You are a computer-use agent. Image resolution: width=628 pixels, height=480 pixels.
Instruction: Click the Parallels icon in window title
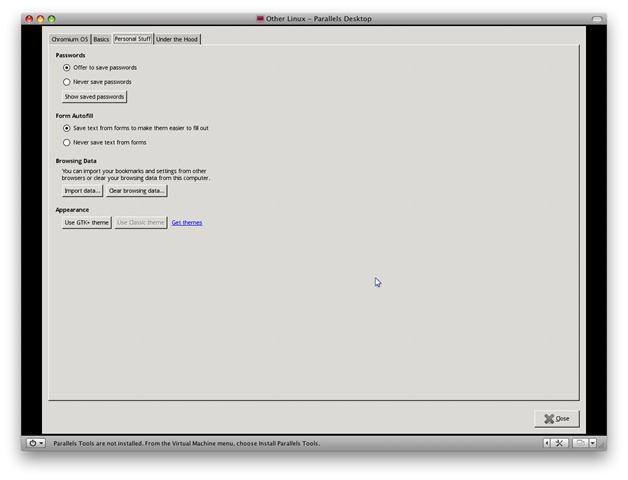click(260, 19)
